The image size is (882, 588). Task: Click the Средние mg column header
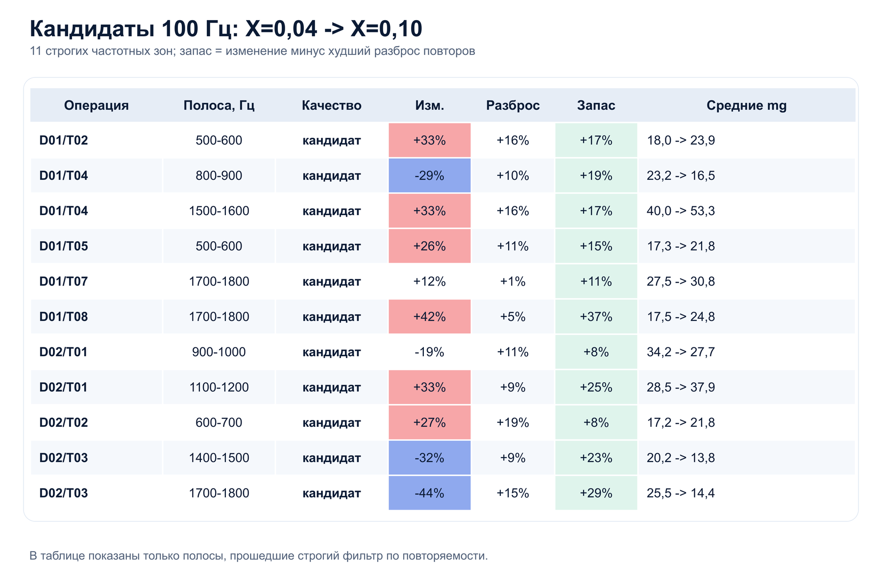coord(747,105)
